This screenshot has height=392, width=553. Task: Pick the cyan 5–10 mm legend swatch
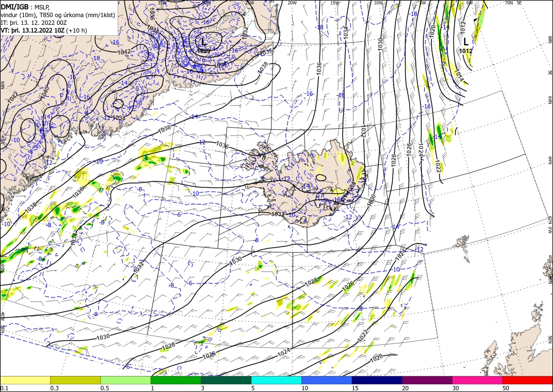276,380
